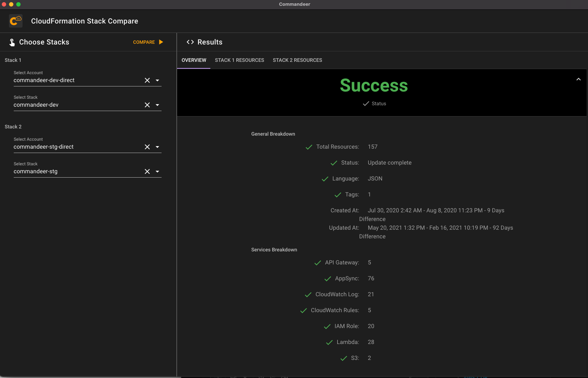588x378 pixels.
Task: Open the commandeer-dev stack dropdown arrow
Action: point(157,105)
